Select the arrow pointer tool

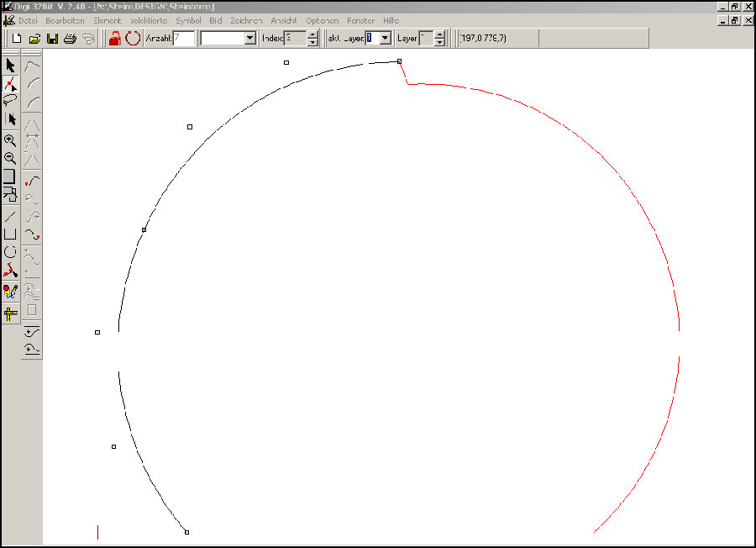[x=11, y=66]
